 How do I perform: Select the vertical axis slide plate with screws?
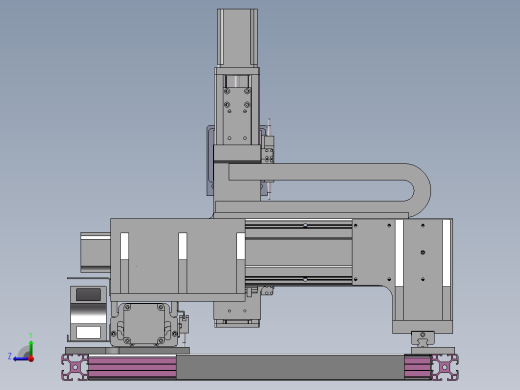point(237,115)
